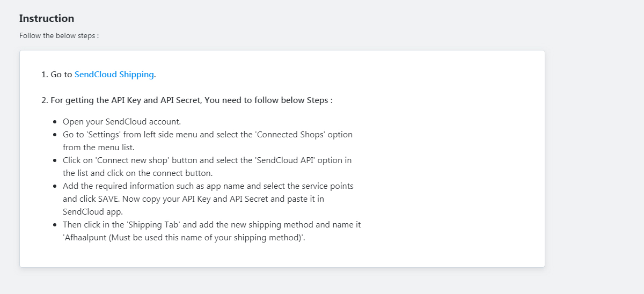Click the 'from the menu list.' text line

click(99, 147)
